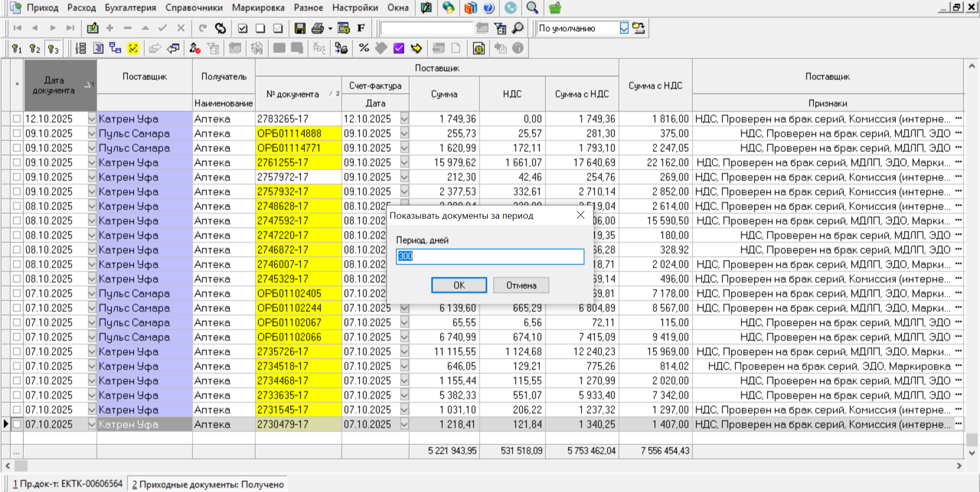
Task: Expand invoice date dropdown in ОРБ01102244 row
Action: coord(404,308)
